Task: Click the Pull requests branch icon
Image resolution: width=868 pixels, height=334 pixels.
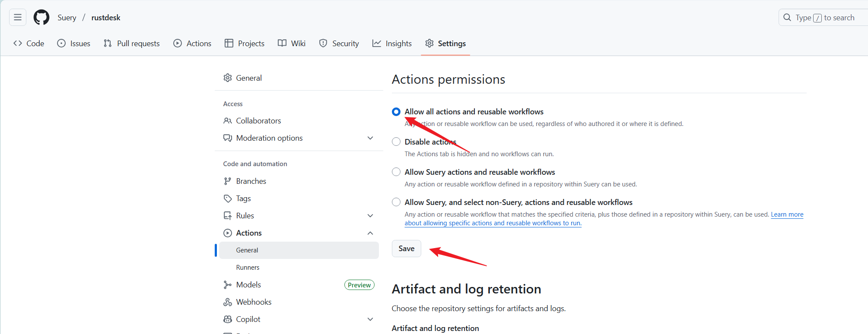Action: click(x=108, y=43)
